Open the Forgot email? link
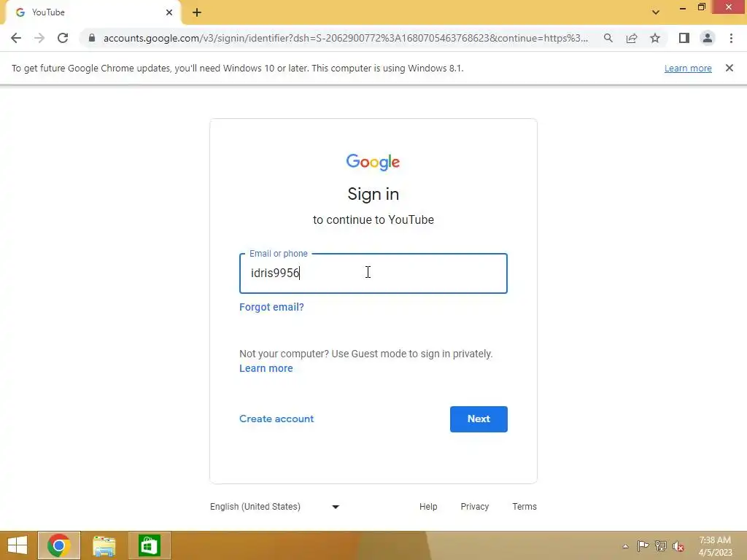Image resolution: width=747 pixels, height=560 pixels. [271, 307]
